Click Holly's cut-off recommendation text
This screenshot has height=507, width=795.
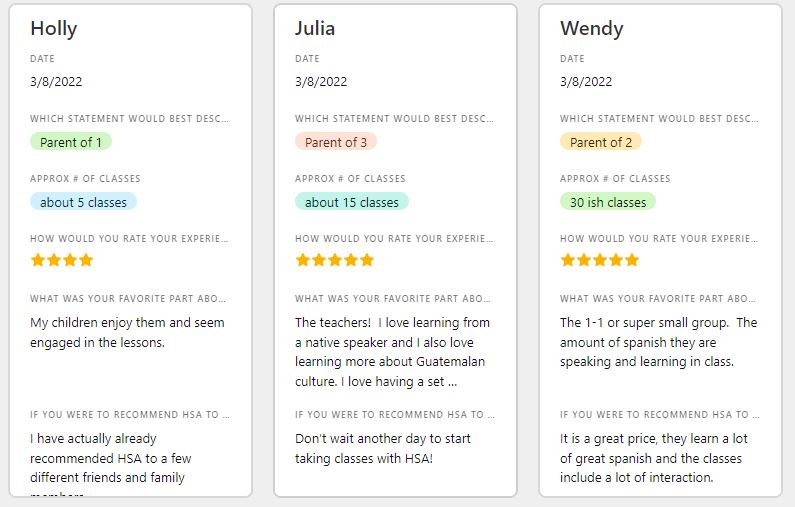click(110, 467)
